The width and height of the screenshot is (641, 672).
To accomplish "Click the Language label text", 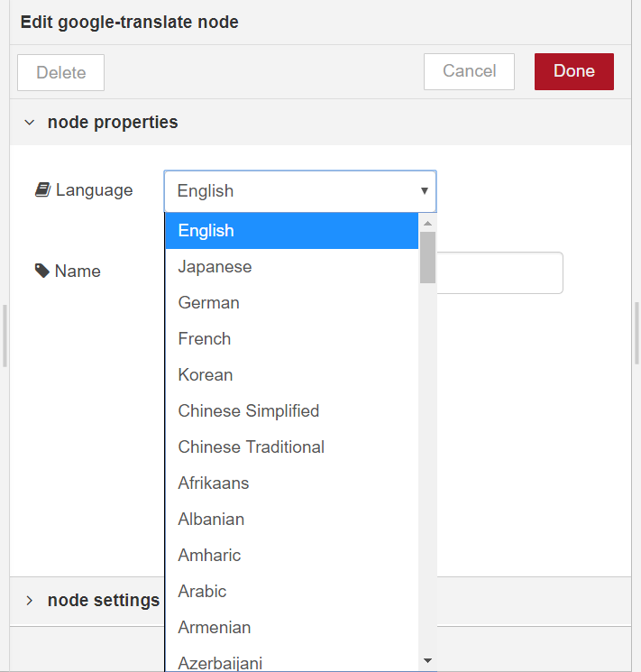I will [x=95, y=189].
